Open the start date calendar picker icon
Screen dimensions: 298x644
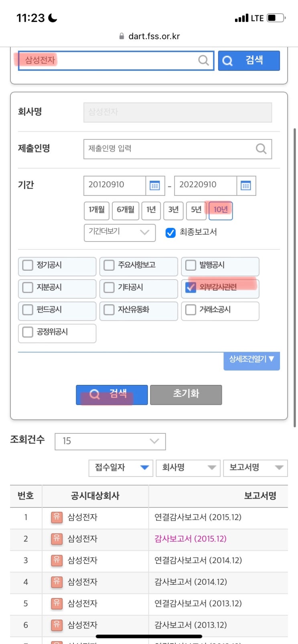tap(154, 185)
